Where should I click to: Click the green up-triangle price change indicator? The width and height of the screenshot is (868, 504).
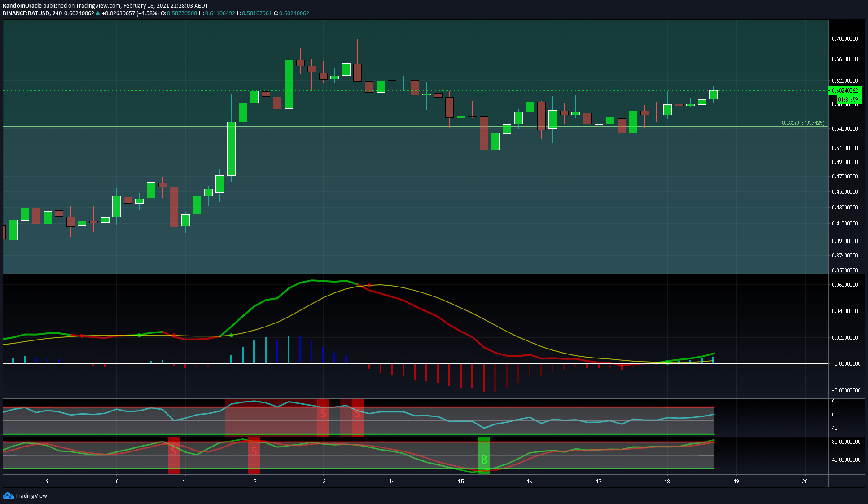coord(98,13)
